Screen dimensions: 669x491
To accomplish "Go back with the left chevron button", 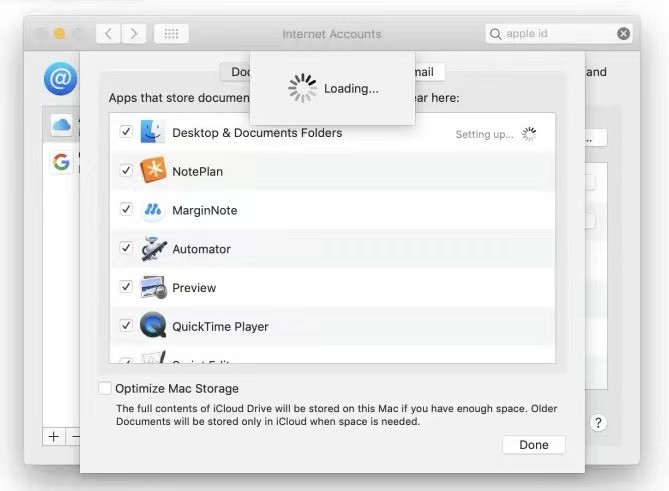I will (108, 34).
